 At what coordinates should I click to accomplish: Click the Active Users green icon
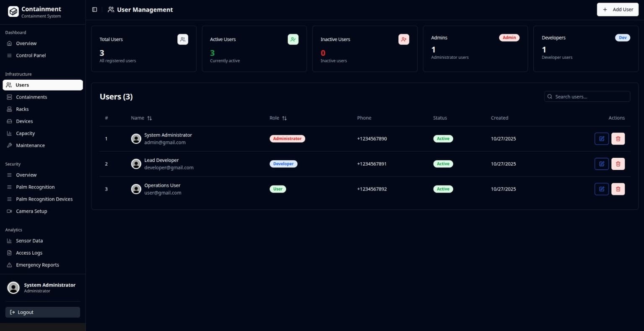pos(293,39)
